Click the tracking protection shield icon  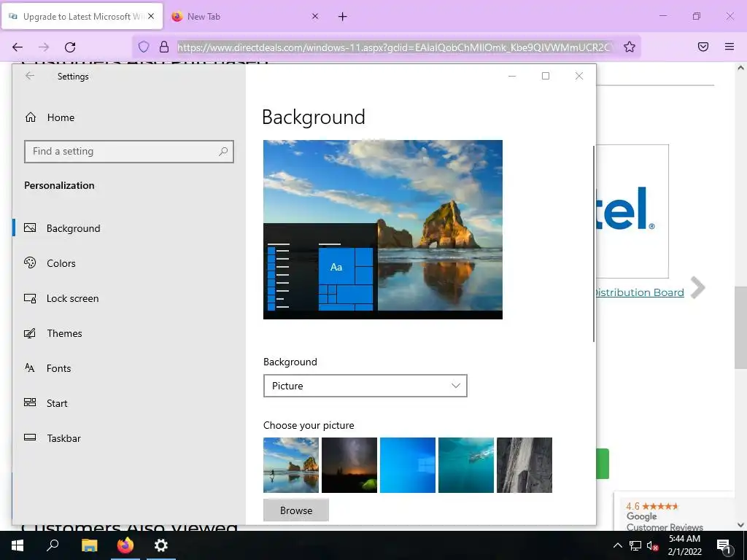(x=144, y=47)
